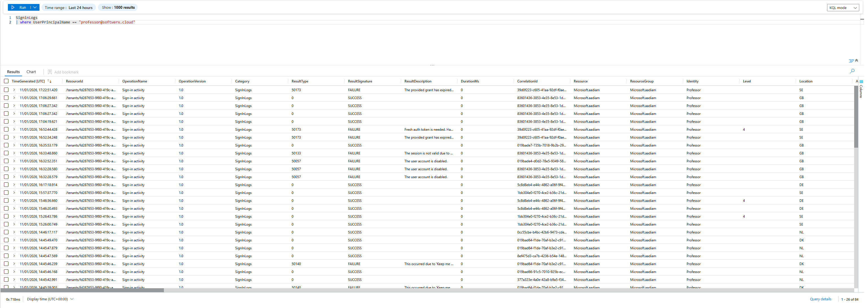This screenshot has height=308, width=868.
Task: Expand the 16:52:44.428 log row
Action: [14, 130]
